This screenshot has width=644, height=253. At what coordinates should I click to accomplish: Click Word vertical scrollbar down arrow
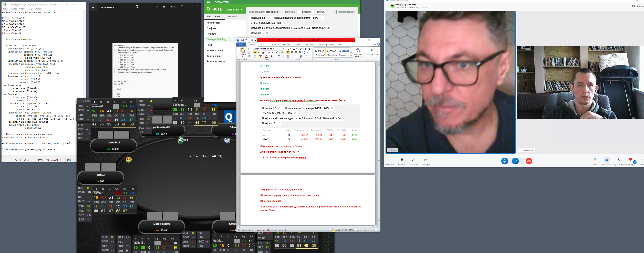[x=379, y=215]
